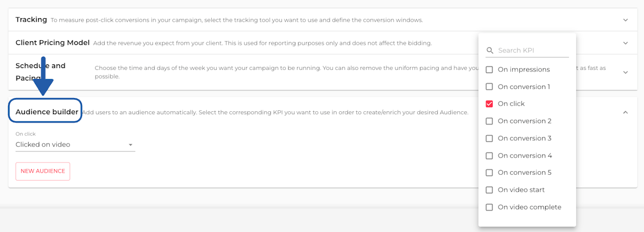The image size is (644, 232).
Task: Select the On conversion 3 checkbox
Action: click(x=489, y=138)
